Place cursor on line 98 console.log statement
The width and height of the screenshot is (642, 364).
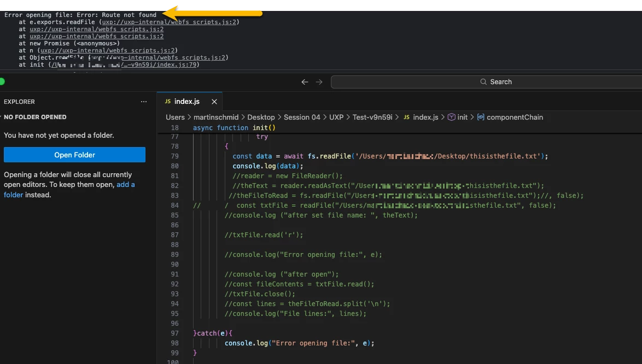pos(299,343)
